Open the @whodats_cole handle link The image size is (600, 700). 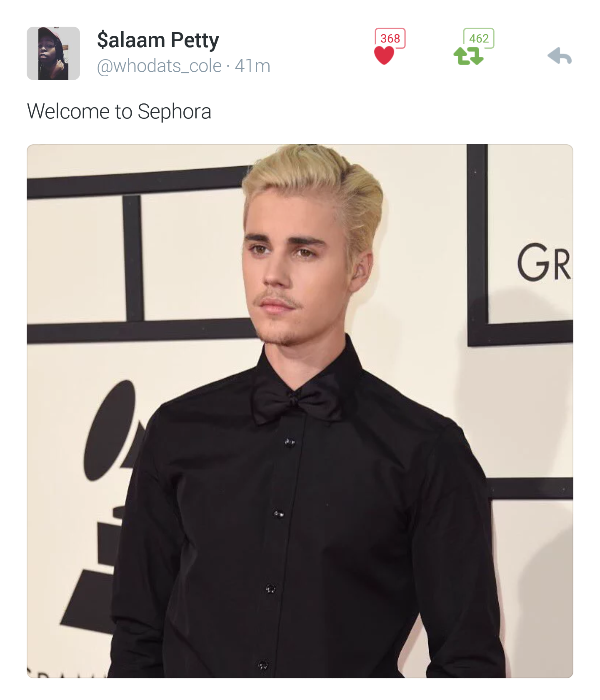coord(159,66)
